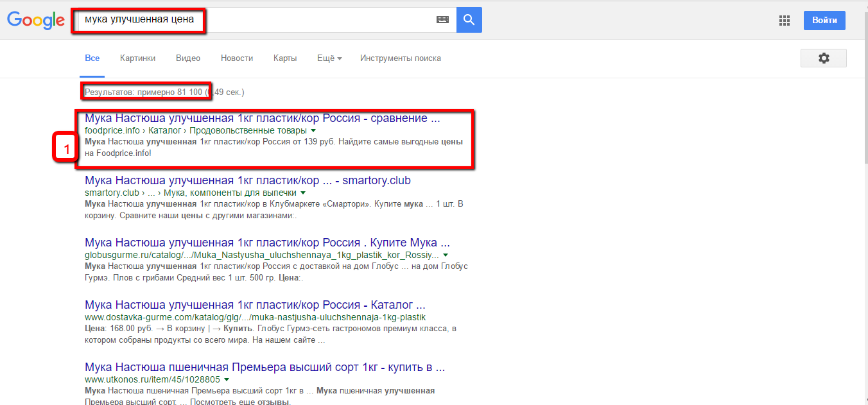Open Инструменты поиска search tools

point(401,58)
